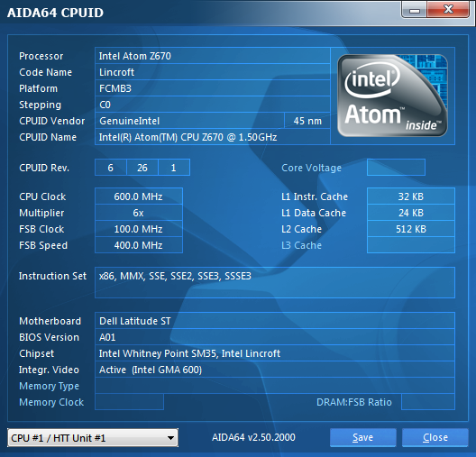Click the CPUID Vendor label
This screenshot has width=476, height=457.
pyautogui.click(x=52, y=121)
